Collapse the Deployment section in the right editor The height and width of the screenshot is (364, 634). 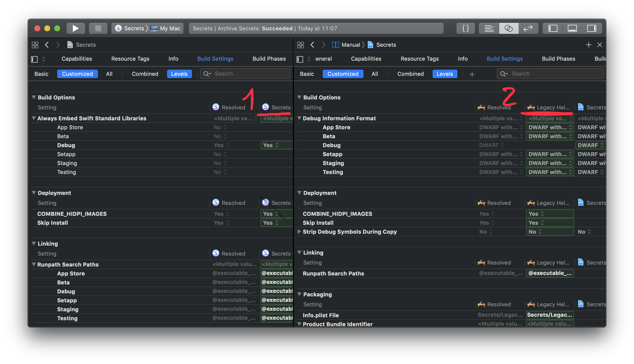coord(299,193)
